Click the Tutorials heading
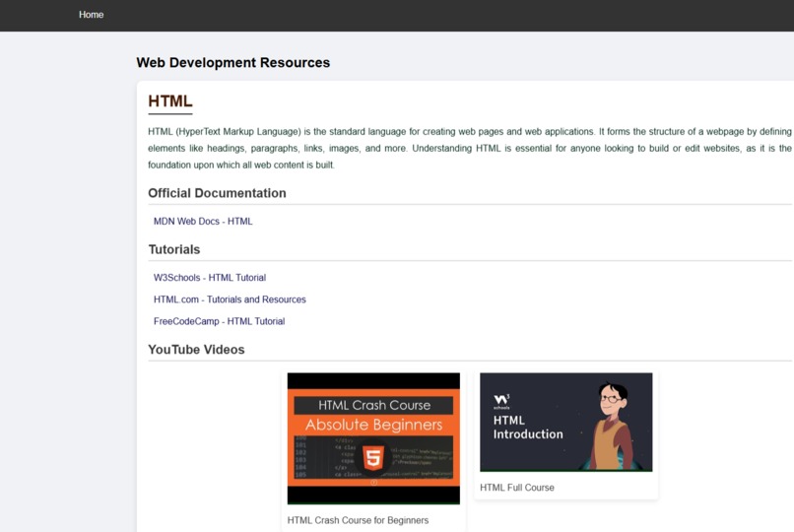Screen dimensions: 794x532 173,249
